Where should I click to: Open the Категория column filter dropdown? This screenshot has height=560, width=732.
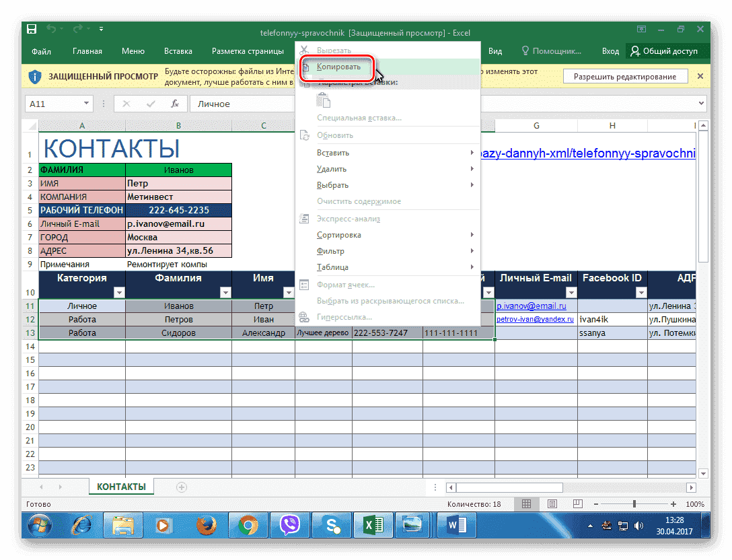tap(118, 292)
